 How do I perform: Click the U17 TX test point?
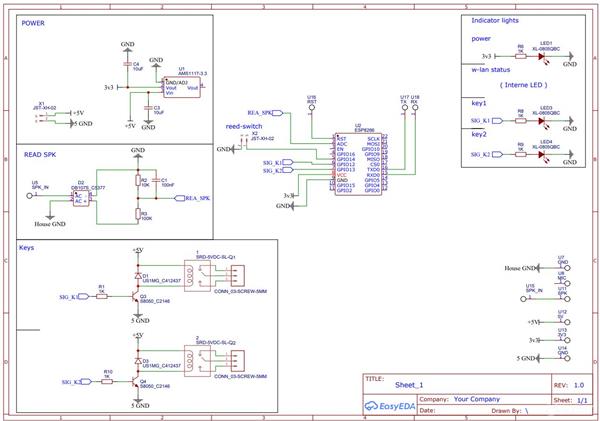pyautogui.click(x=404, y=108)
